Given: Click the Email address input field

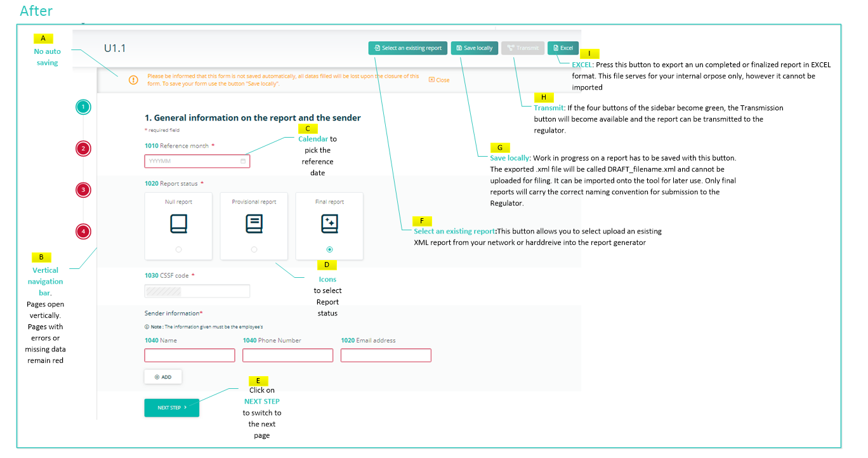Looking at the screenshot, I should point(386,355).
